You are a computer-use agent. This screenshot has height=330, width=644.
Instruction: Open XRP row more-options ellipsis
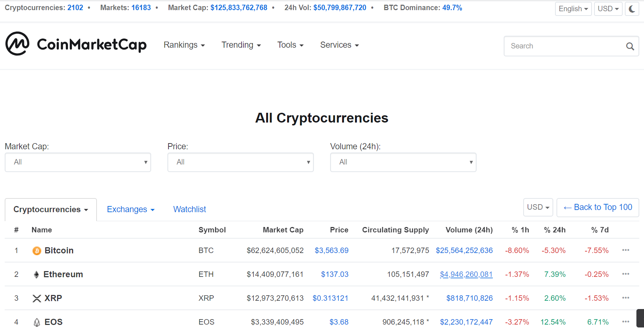pyautogui.click(x=626, y=298)
